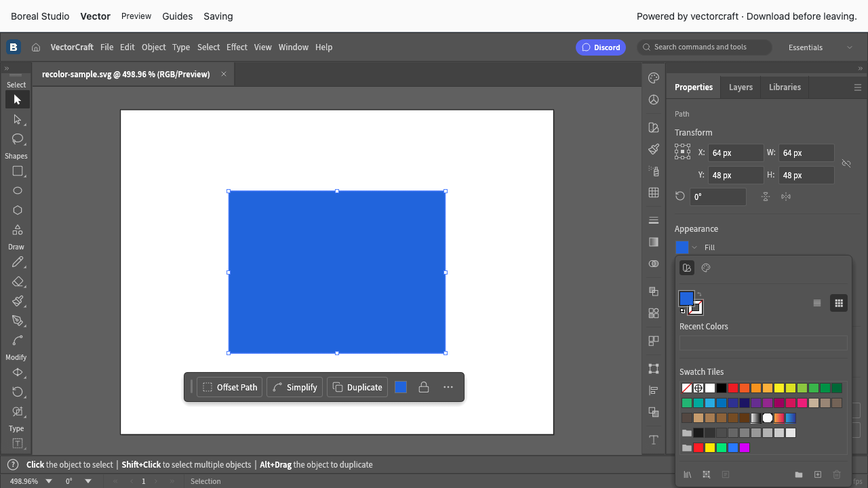The width and height of the screenshot is (868, 488).
Task: Swap the fill and stroke colors
Action: [700, 294]
